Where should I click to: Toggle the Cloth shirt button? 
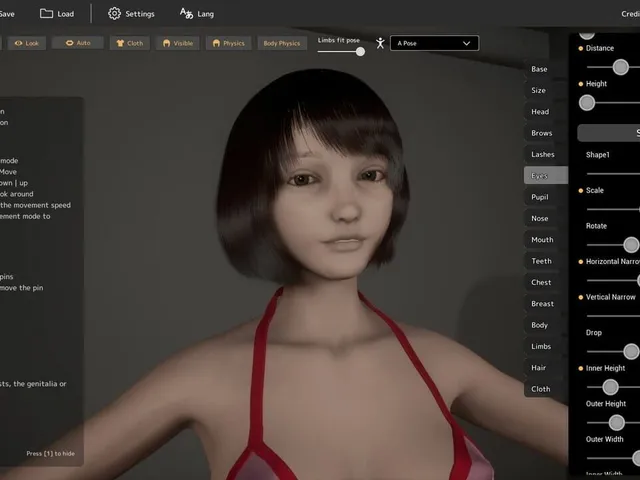130,43
